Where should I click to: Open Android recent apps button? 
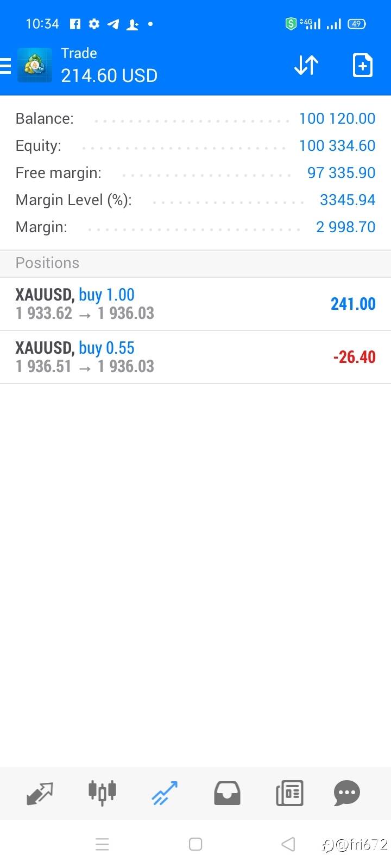[102, 844]
